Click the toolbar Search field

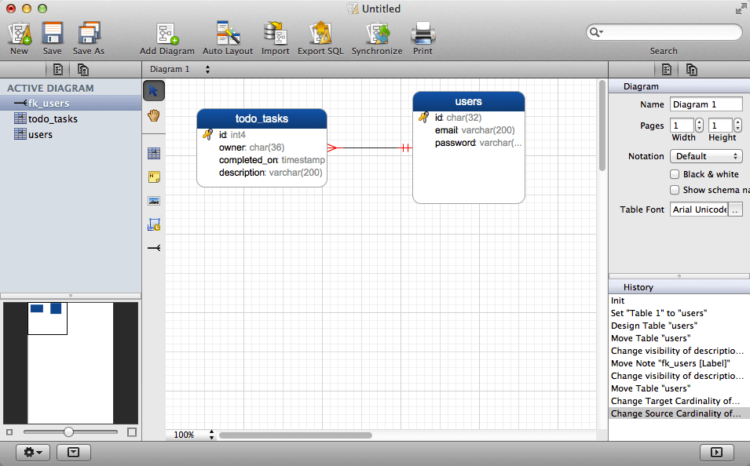coord(664,32)
